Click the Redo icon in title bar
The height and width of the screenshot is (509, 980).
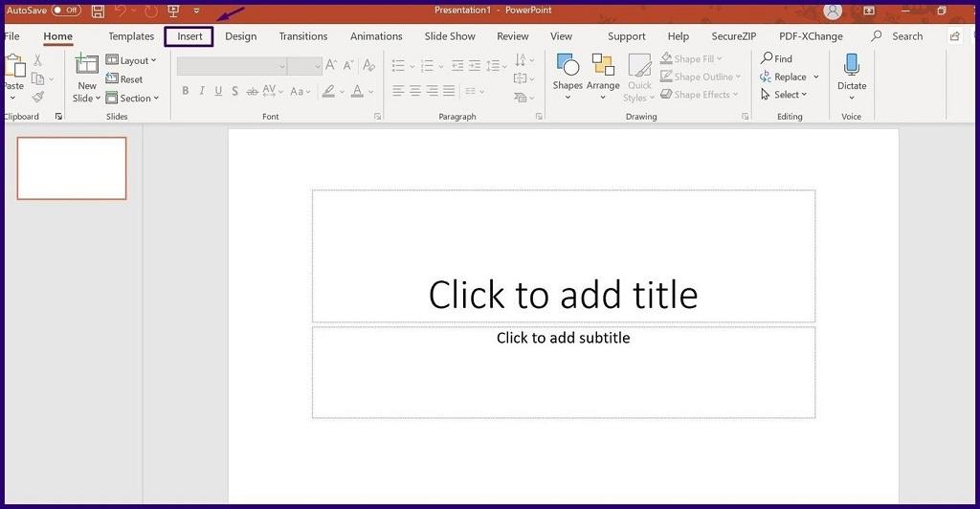point(150,11)
